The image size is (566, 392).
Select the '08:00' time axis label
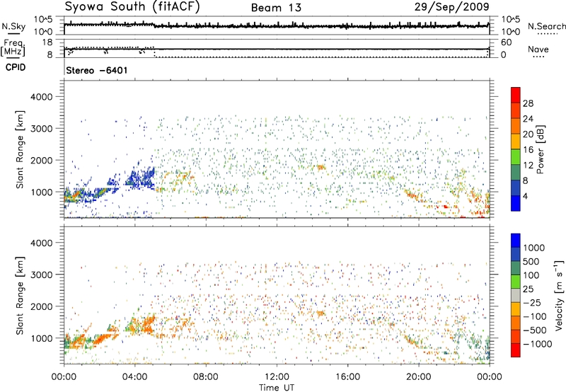pyautogui.click(x=206, y=377)
